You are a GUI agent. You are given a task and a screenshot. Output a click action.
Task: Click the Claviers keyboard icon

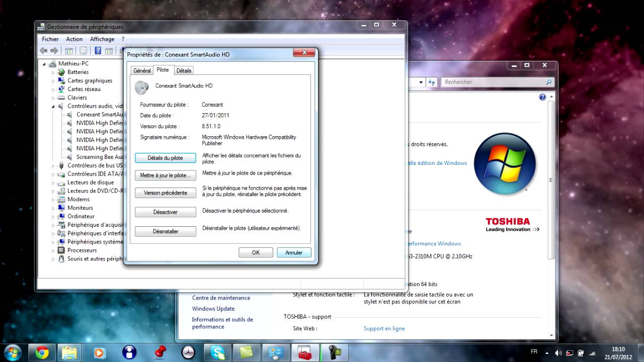[61, 98]
